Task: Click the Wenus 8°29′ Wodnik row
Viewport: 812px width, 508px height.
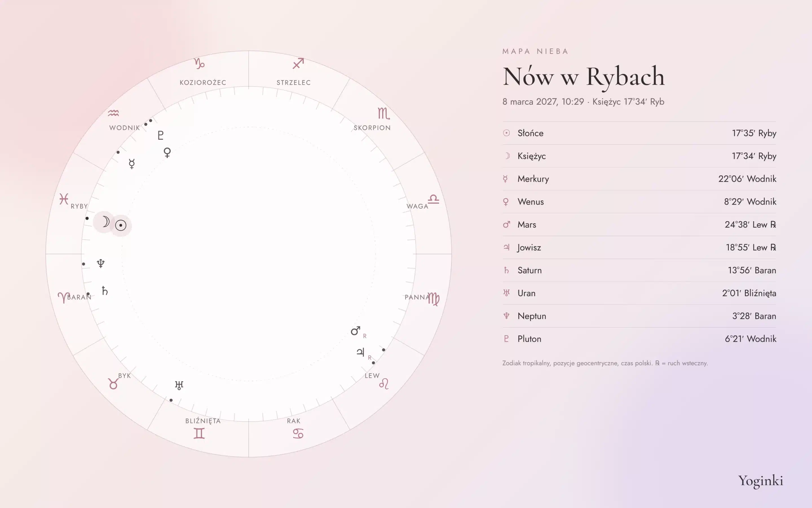Action: [x=639, y=202]
